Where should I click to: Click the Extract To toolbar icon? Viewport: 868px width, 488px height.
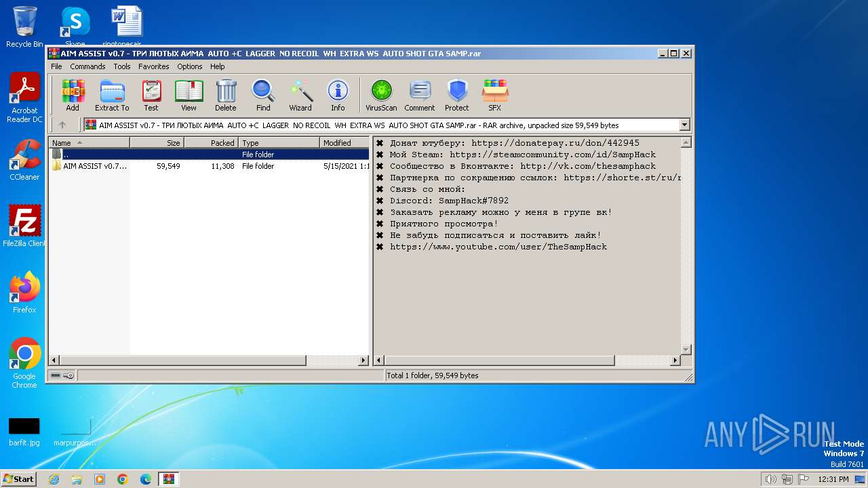pyautogui.click(x=112, y=96)
